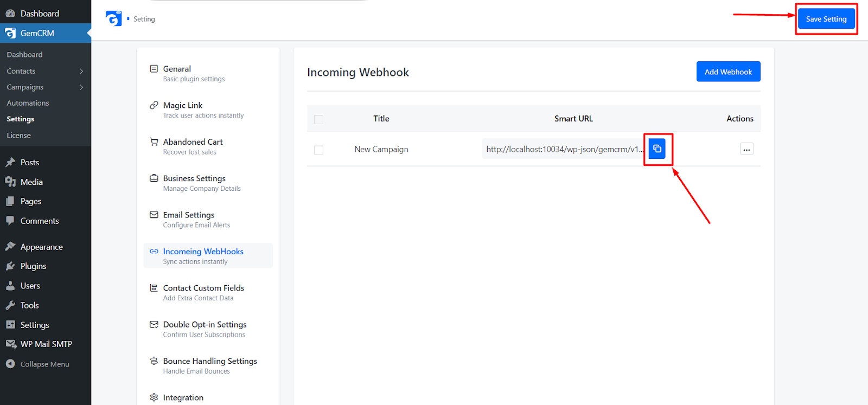Click the Abandoned Cart icon

[154, 142]
